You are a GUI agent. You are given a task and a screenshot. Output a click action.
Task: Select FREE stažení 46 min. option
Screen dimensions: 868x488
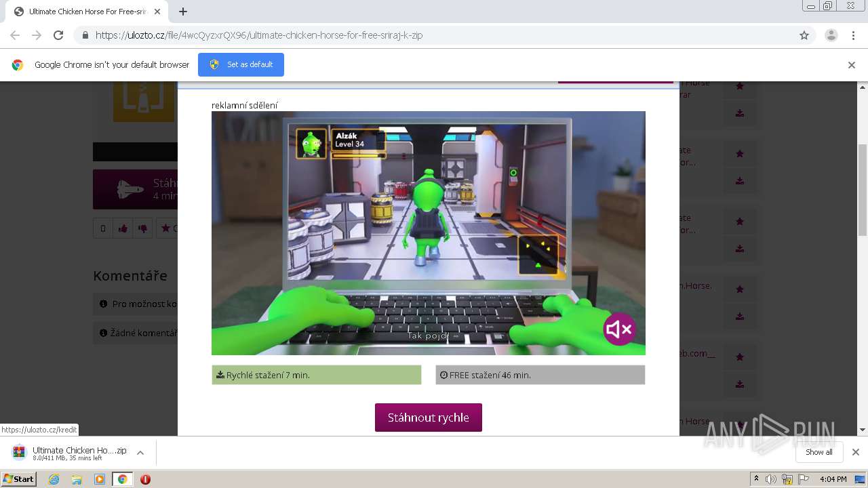pos(540,375)
